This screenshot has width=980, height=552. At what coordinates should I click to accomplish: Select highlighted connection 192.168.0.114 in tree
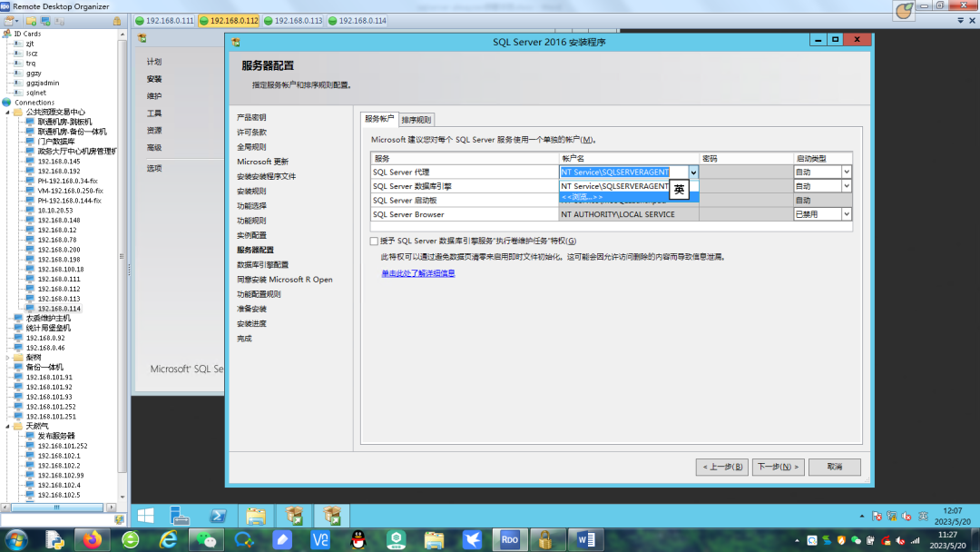click(59, 309)
